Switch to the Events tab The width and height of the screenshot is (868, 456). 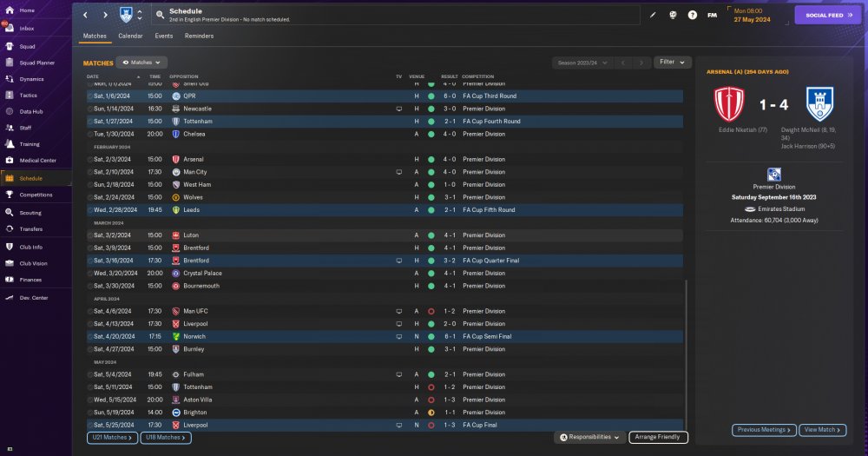pos(164,36)
